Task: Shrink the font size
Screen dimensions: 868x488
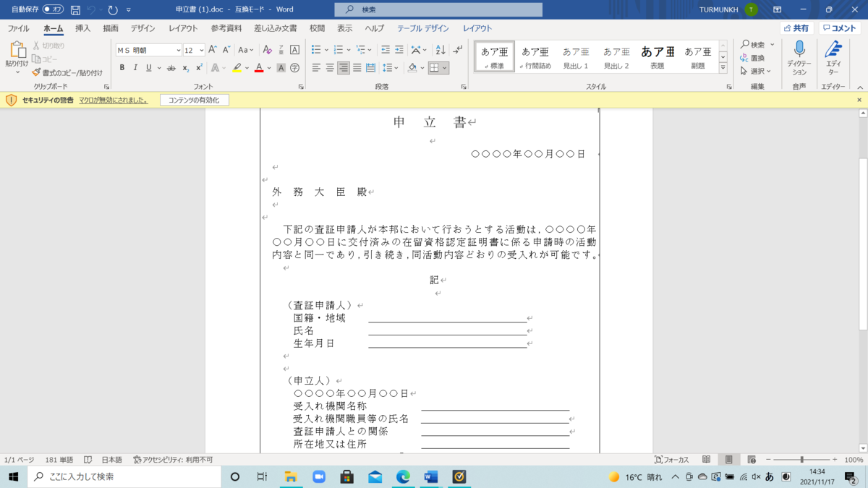Action: coord(225,50)
